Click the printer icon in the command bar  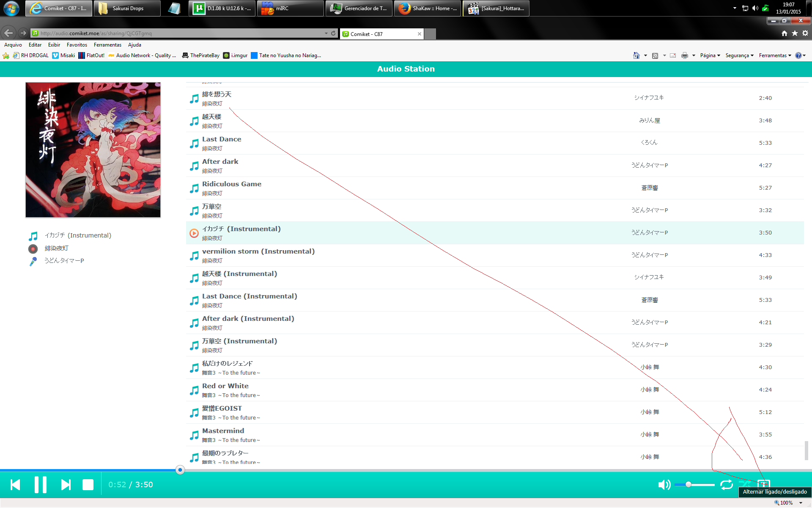[685, 55]
